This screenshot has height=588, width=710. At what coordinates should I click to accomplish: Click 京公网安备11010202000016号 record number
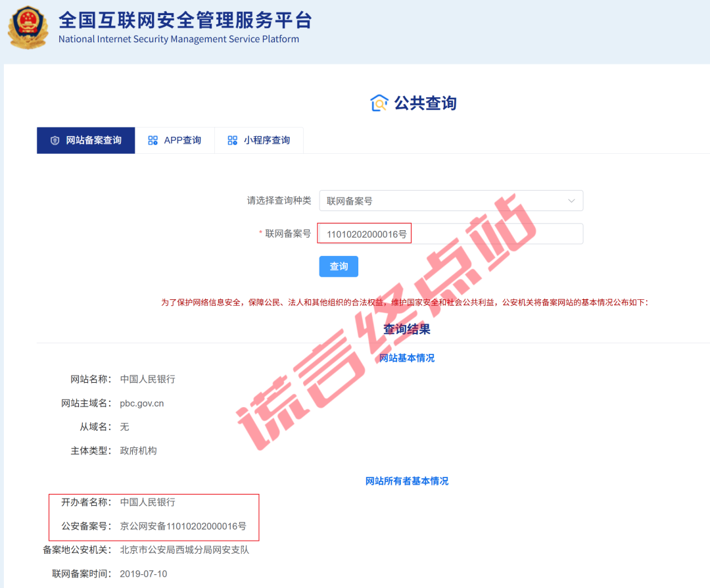tap(183, 526)
